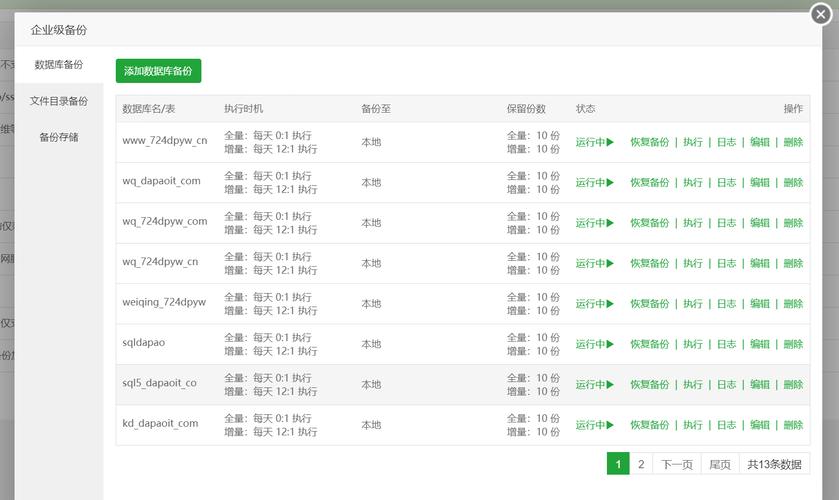Restore the backup for wq_724dpyw_com
The height and width of the screenshot is (500, 839).
pyautogui.click(x=649, y=223)
